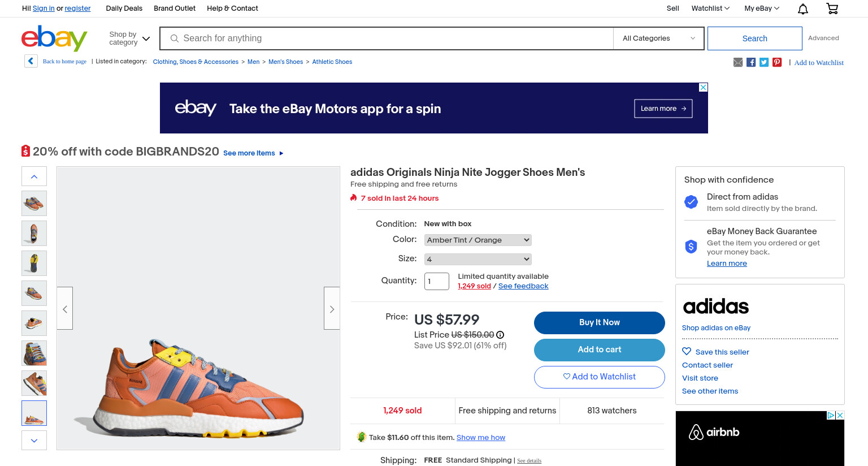Click Add to Watchlist link near share icons
The width and height of the screenshot is (868, 466).
click(819, 63)
